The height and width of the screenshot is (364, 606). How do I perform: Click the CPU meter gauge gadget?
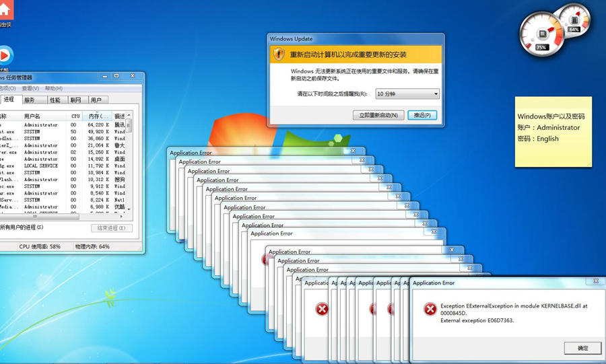542,34
